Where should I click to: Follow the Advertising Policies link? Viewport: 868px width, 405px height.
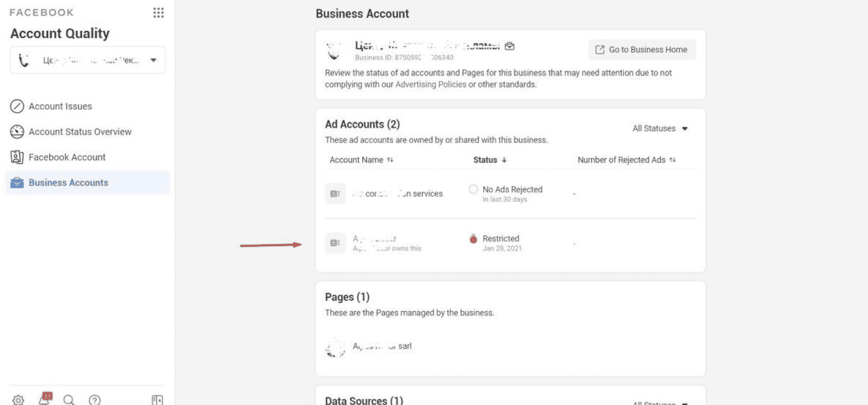click(x=431, y=85)
